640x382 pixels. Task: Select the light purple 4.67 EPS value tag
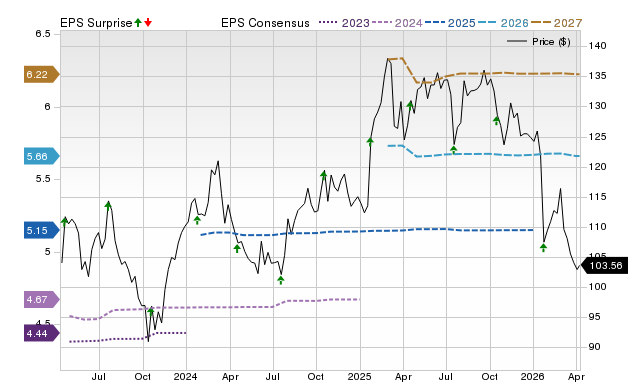pos(42,299)
